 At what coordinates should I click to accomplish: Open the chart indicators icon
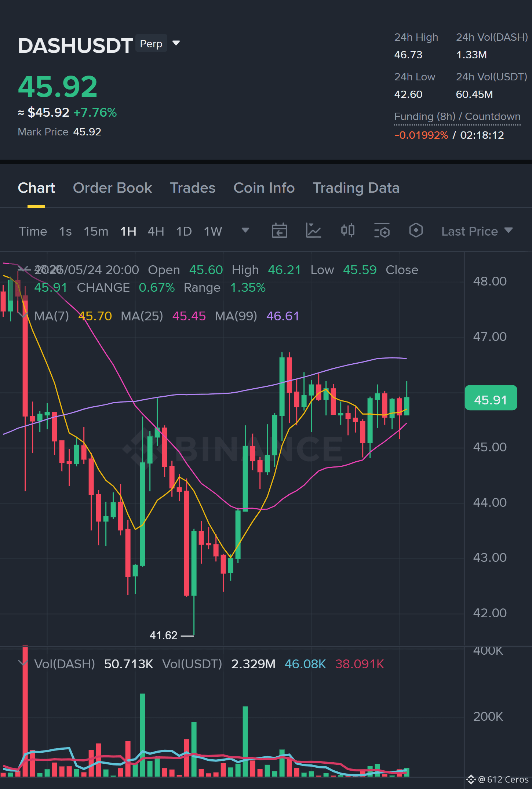[x=313, y=231]
